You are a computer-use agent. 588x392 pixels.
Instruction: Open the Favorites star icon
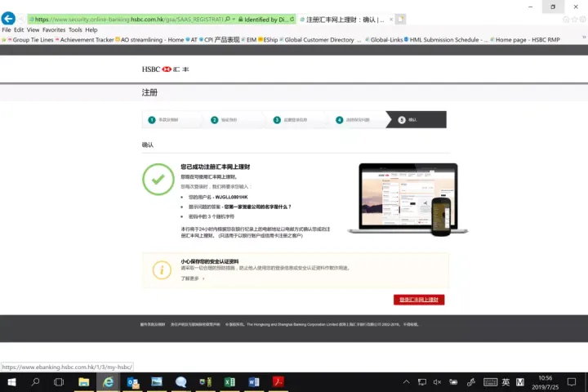tap(574, 20)
